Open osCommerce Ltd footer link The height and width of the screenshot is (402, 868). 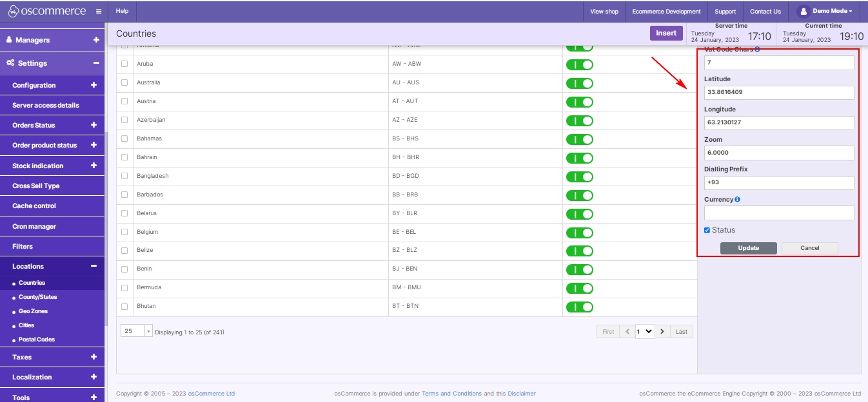[x=212, y=394]
